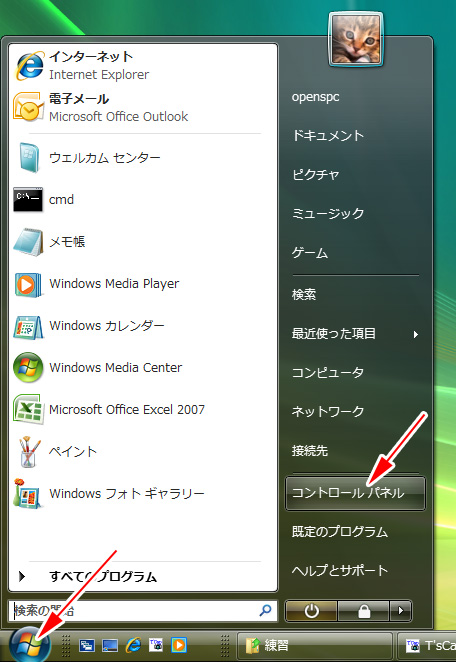Click the power button in Start menu
The image size is (456, 662).
click(311, 611)
